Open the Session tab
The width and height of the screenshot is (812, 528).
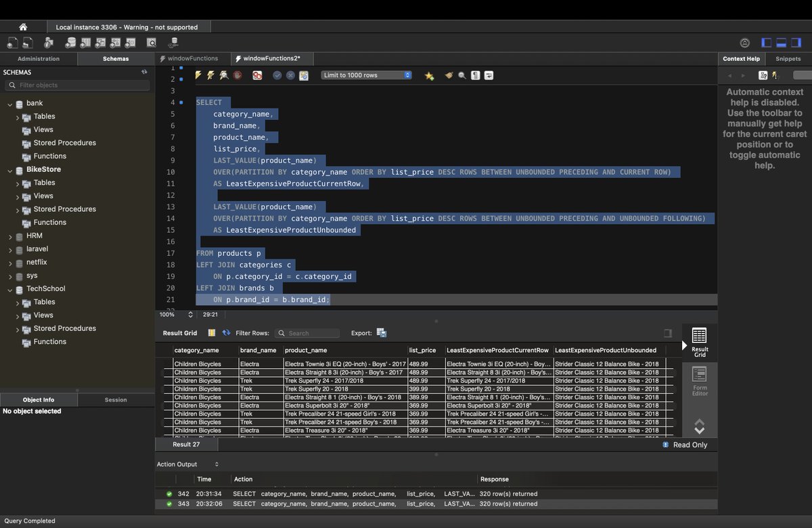click(x=116, y=399)
